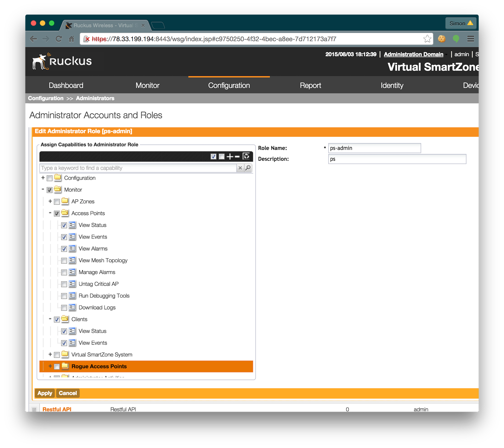Uncheck the Access Points checkbox
This screenshot has height=448, width=504.
[57, 214]
